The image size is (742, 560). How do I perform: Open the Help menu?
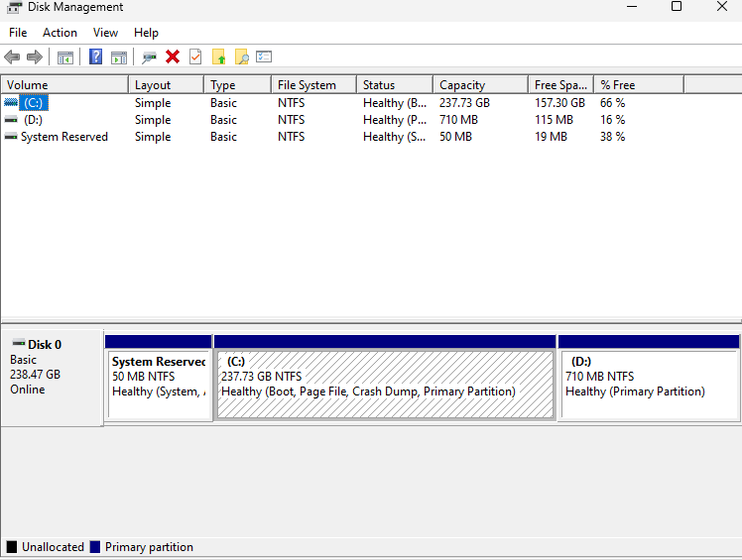(x=146, y=33)
